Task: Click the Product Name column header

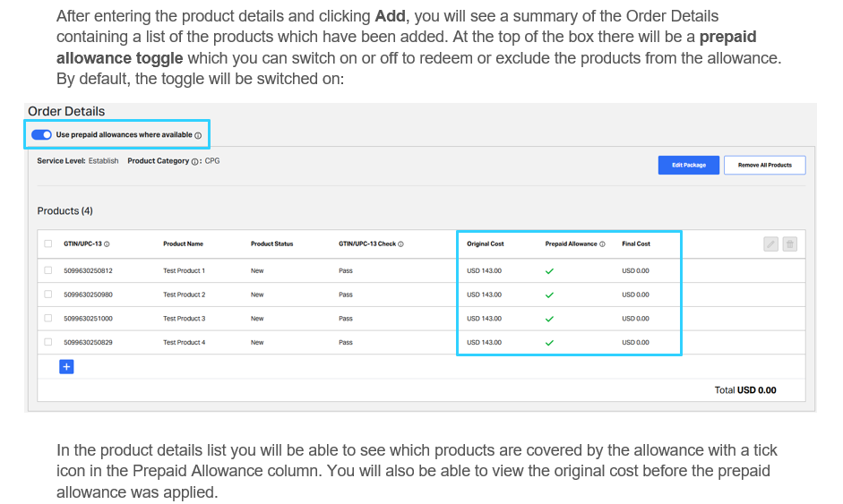Action: coord(183,244)
